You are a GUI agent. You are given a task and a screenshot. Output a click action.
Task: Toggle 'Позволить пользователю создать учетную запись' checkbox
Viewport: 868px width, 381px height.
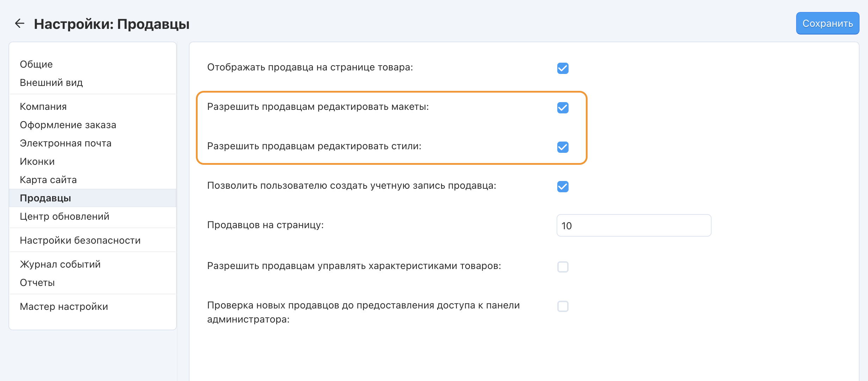(563, 186)
